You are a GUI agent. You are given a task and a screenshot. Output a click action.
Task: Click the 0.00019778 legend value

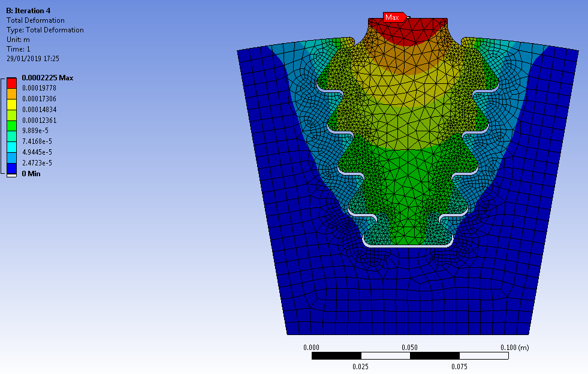click(39, 88)
